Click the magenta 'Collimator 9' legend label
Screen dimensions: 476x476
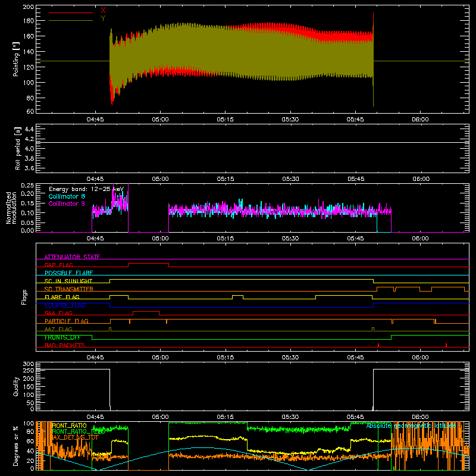point(67,203)
